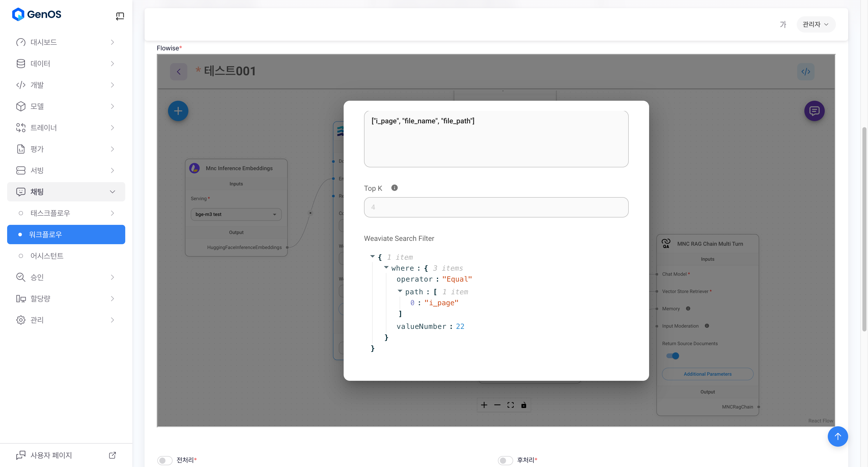Viewport: 868px width, 467px height.
Task: Click the code embed icon
Action: coord(805,72)
